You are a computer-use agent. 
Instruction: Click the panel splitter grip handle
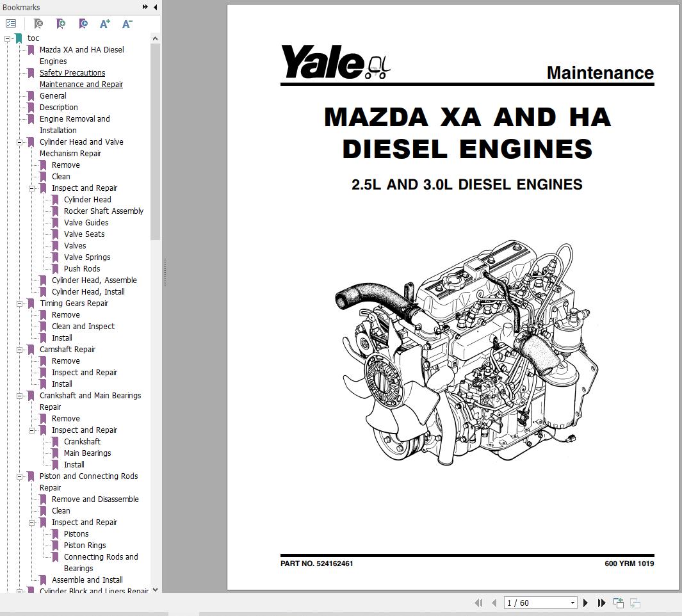click(x=165, y=273)
